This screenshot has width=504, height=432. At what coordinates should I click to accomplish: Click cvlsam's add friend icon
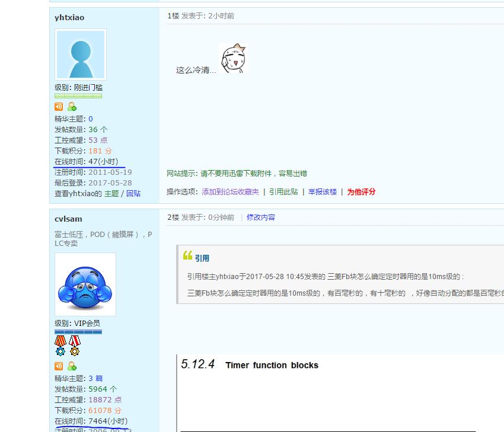click(x=72, y=366)
